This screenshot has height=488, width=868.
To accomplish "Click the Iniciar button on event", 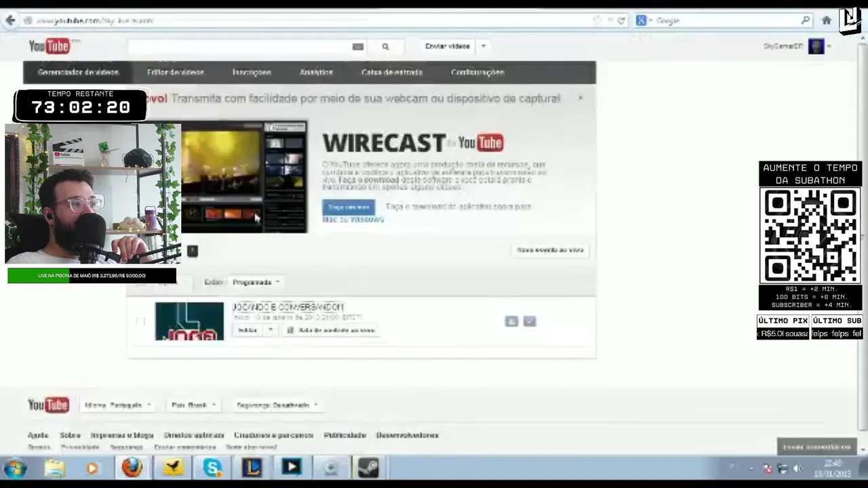I will [248, 330].
